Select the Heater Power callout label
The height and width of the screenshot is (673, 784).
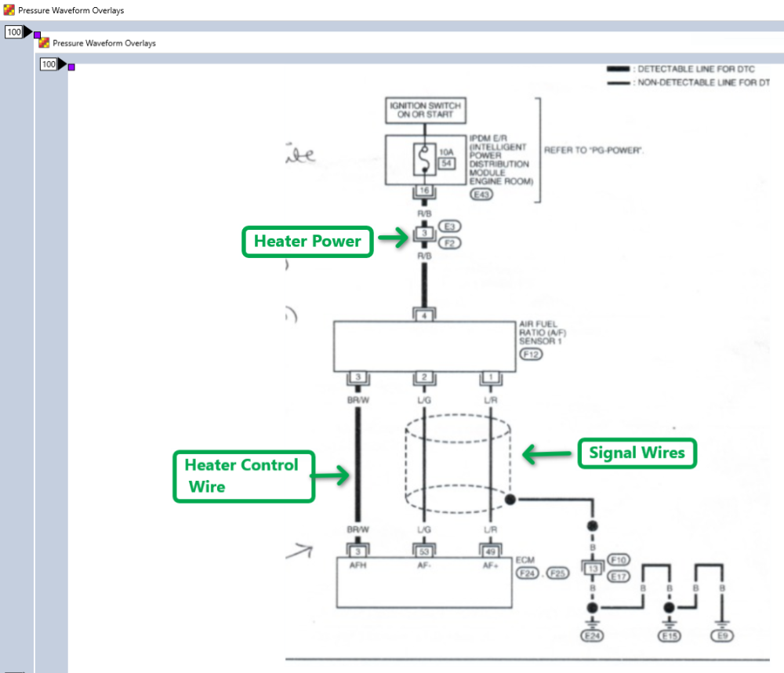coord(307,242)
